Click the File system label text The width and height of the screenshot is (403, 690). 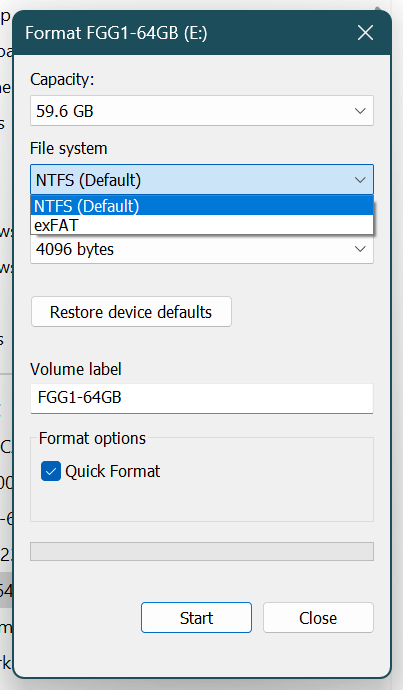tap(69, 148)
